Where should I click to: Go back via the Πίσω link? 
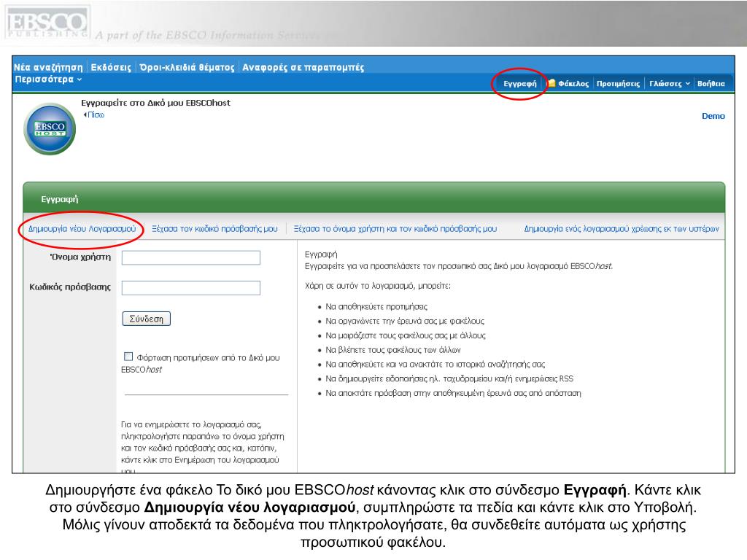[x=94, y=114]
